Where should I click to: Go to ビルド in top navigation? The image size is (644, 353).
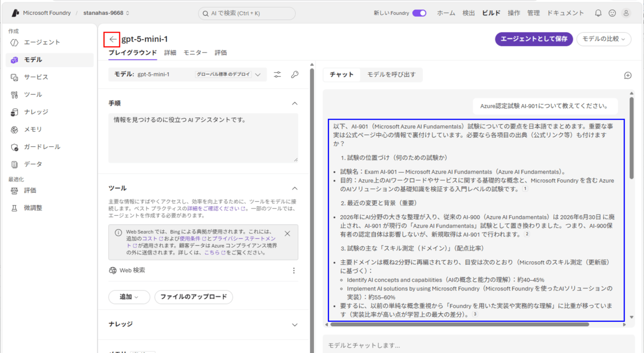pyautogui.click(x=491, y=13)
